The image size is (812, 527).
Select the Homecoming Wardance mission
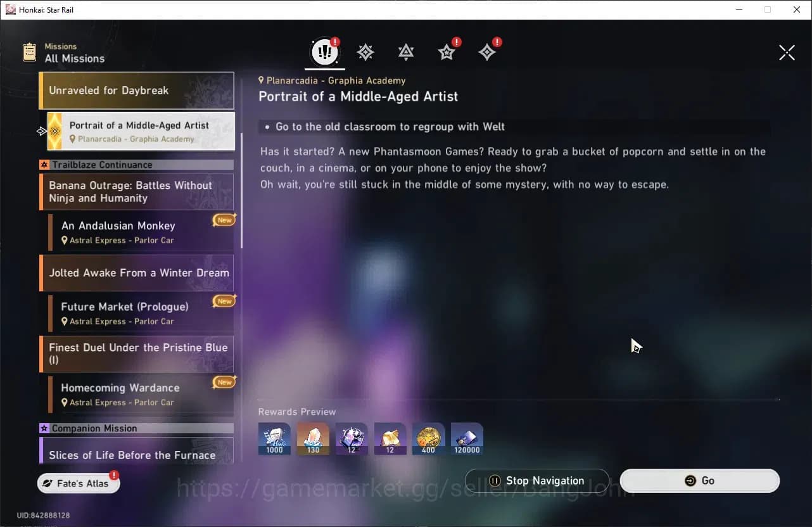[141, 395]
